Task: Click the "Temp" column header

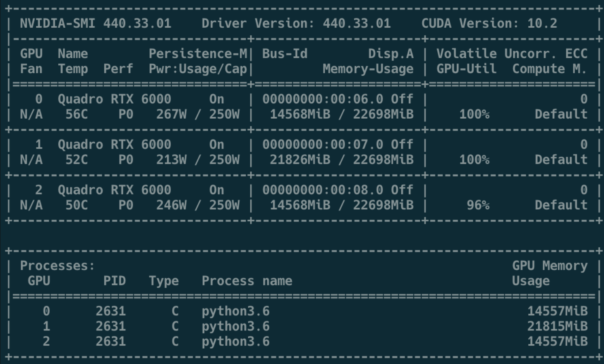Action: [x=73, y=69]
